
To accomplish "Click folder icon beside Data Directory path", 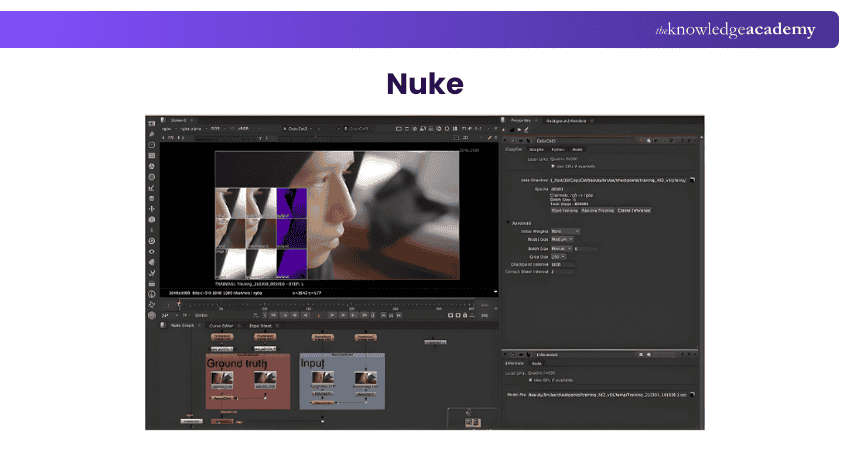I will (692, 179).
